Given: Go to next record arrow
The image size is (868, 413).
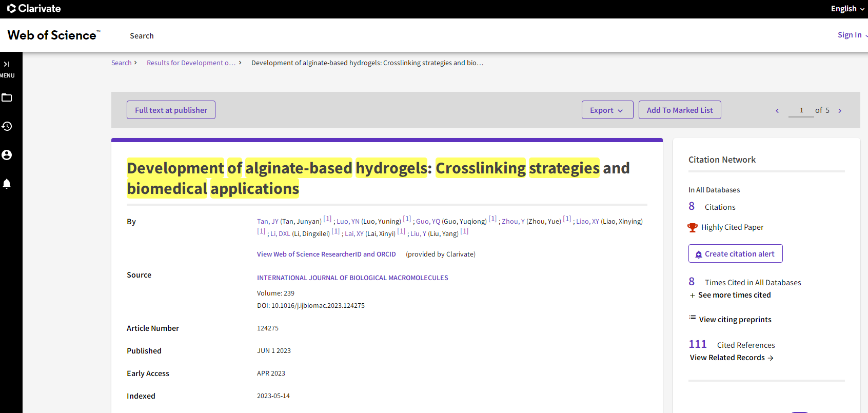Looking at the screenshot, I should point(840,111).
